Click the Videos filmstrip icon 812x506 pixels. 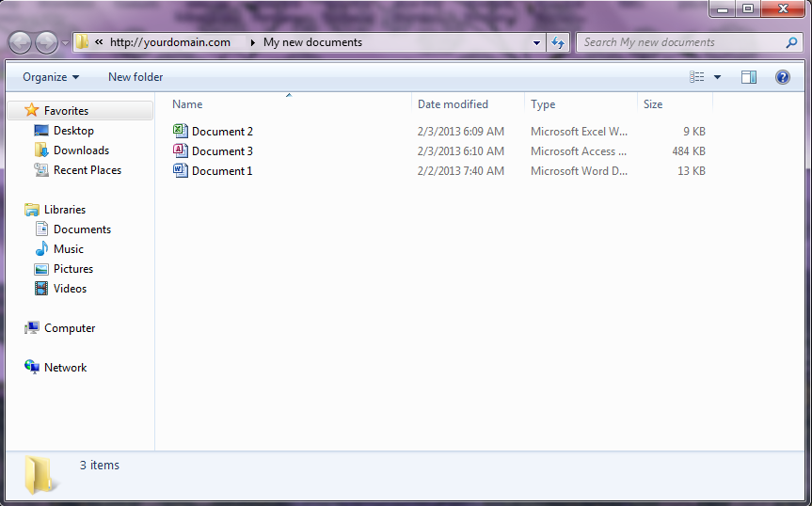coord(41,288)
